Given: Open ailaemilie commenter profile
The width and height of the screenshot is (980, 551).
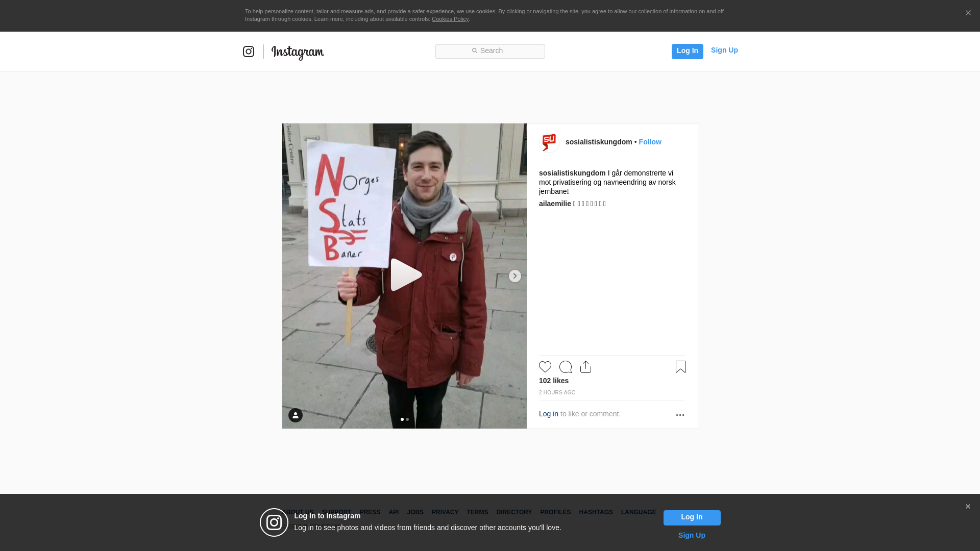Looking at the screenshot, I should 555,204.
